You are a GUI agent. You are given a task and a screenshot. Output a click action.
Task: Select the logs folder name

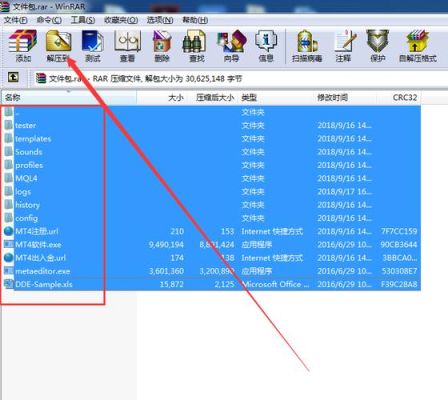(23, 192)
